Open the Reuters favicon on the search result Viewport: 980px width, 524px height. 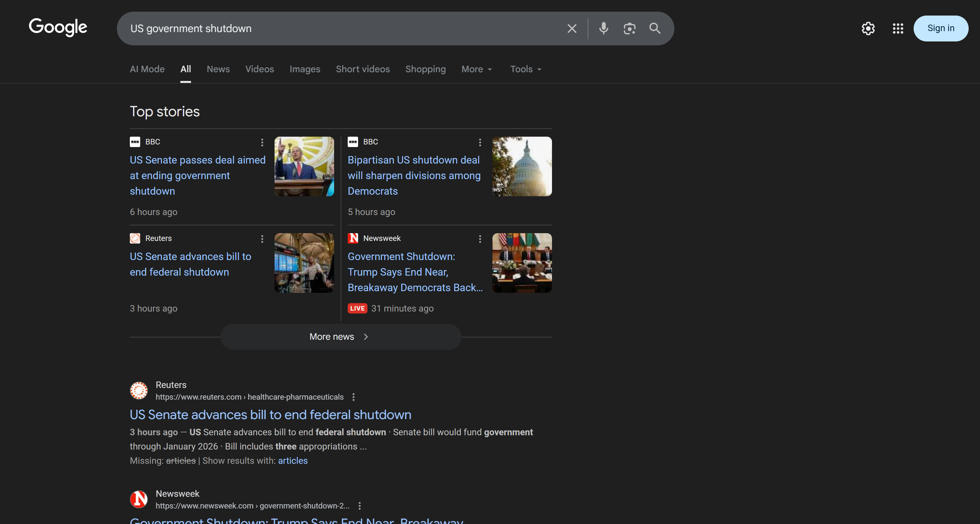[139, 391]
